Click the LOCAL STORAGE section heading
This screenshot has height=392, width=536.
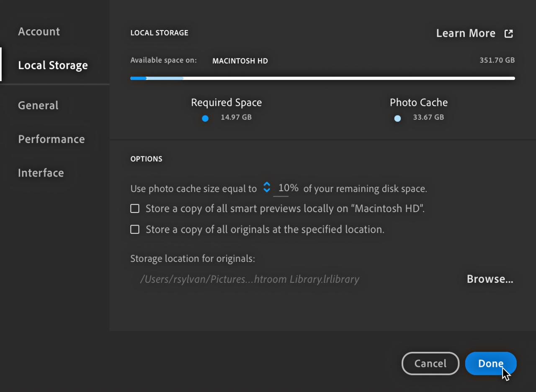(x=160, y=33)
